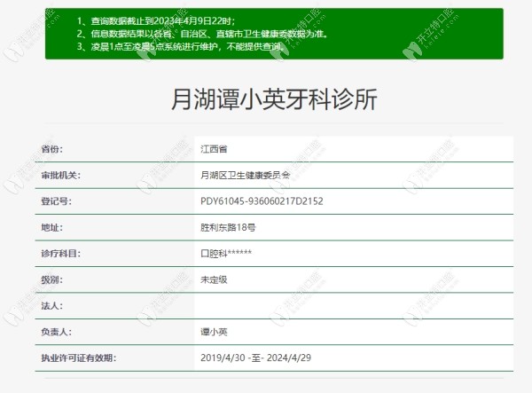Select registration number PDY61045-936060217D2152
This screenshot has width=532, height=393.
coord(262,201)
